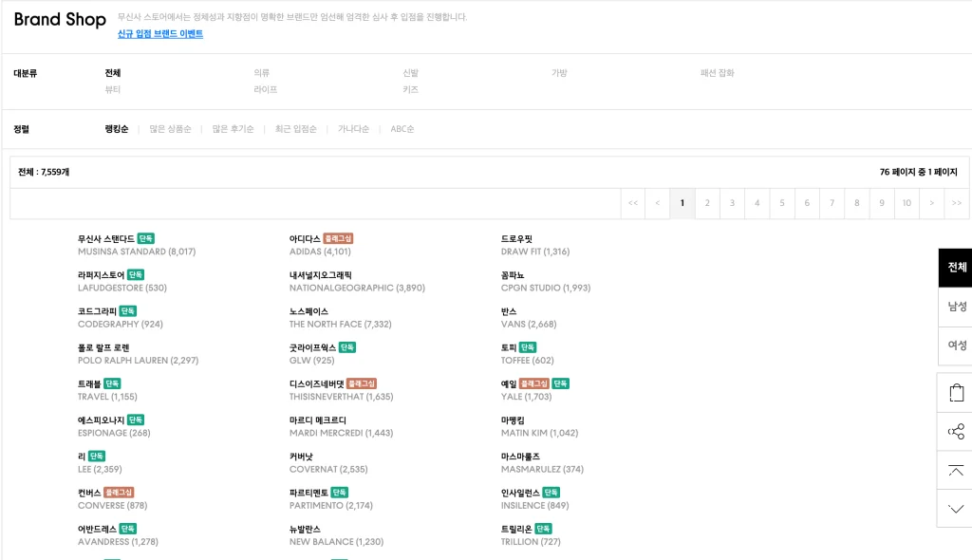Open the shopping bag icon in side panel
972x560 pixels.
[956, 393]
